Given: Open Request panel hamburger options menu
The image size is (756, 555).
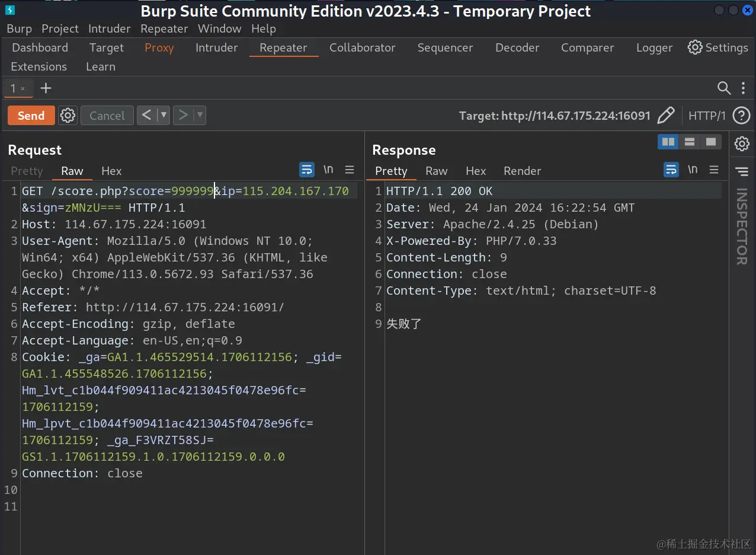Looking at the screenshot, I should pyautogui.click(x=350, y=170).
